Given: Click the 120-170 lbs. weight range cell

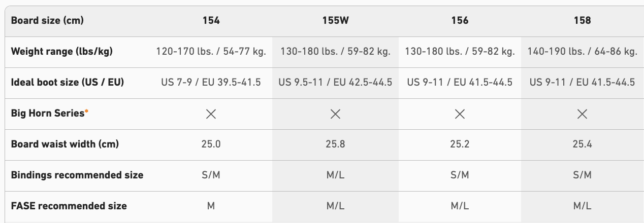Looking at the screenshot, I should [x=211, y=52].
